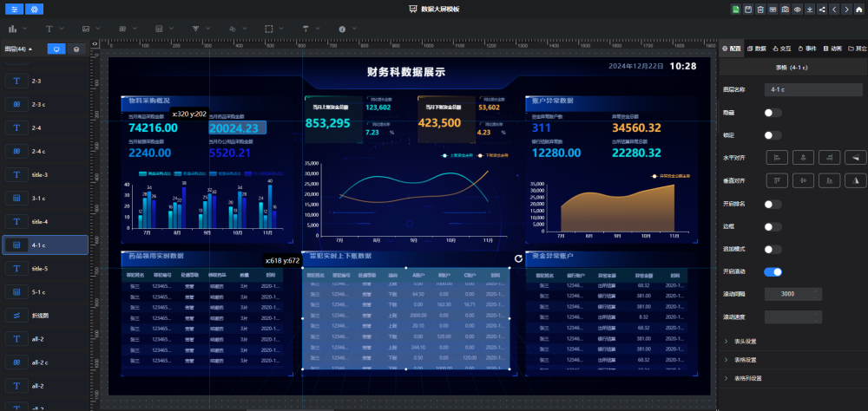This screenshot has width=868, height=411.
Task: Click the home icon
Action: point(859,10)
